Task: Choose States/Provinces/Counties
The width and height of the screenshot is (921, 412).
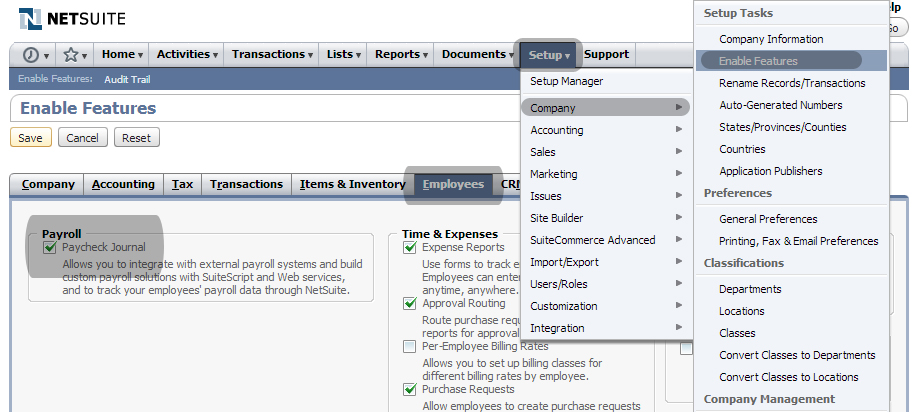Action: click(782, 127)
